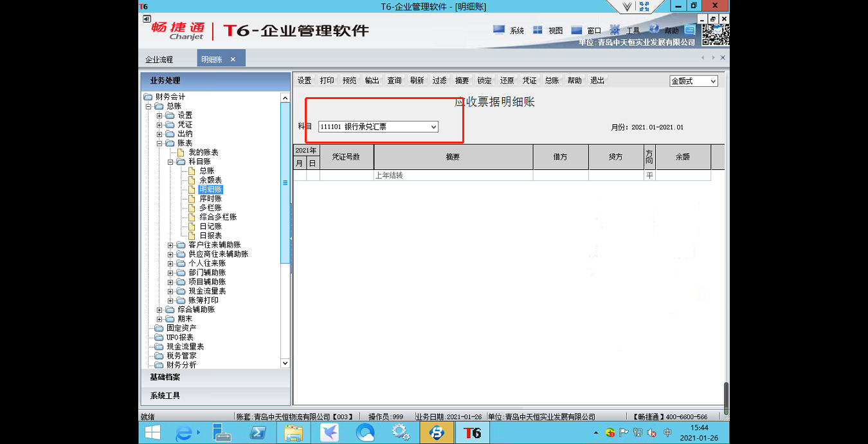Click the 业务处理 panel header
This screenshot has height=444, width=868.
point(215,81)
